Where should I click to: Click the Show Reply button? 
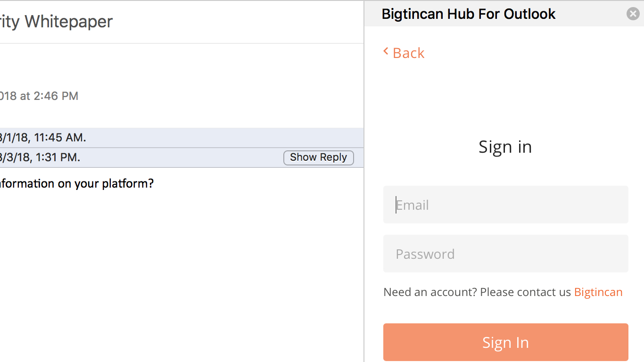point(318,157)
